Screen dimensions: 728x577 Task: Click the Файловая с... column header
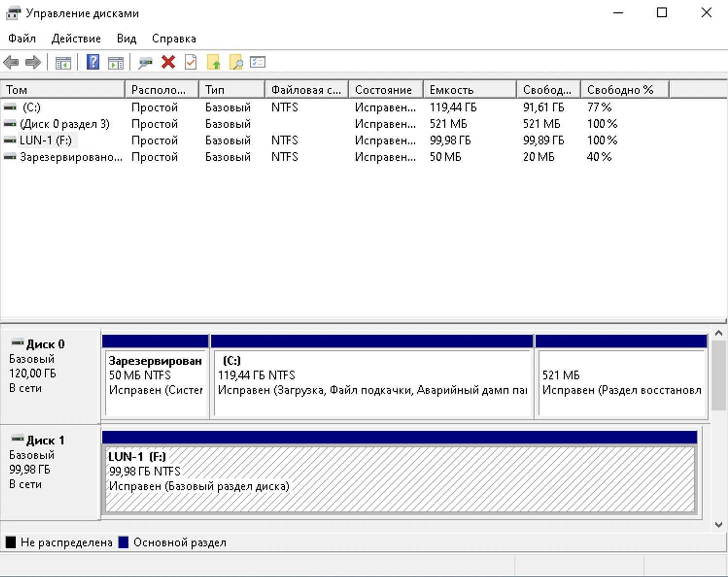tap(306, 90)
